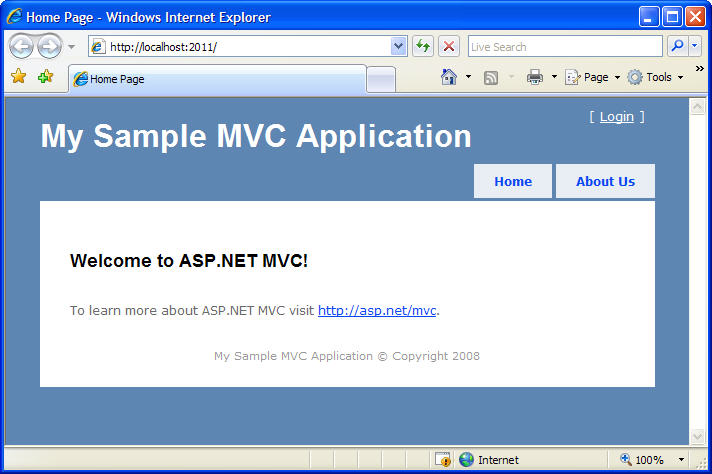This screenshot has height=474, width=712.
Task: Select the Home Page browser tab
Action: point(217,79)
